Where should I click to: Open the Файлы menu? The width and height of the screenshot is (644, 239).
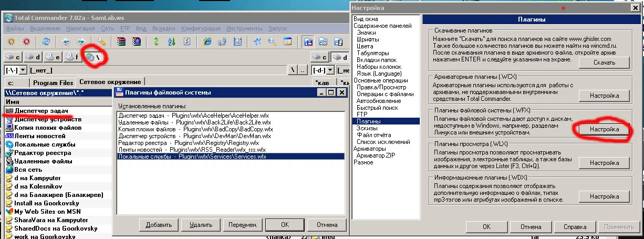pos(15,28)
